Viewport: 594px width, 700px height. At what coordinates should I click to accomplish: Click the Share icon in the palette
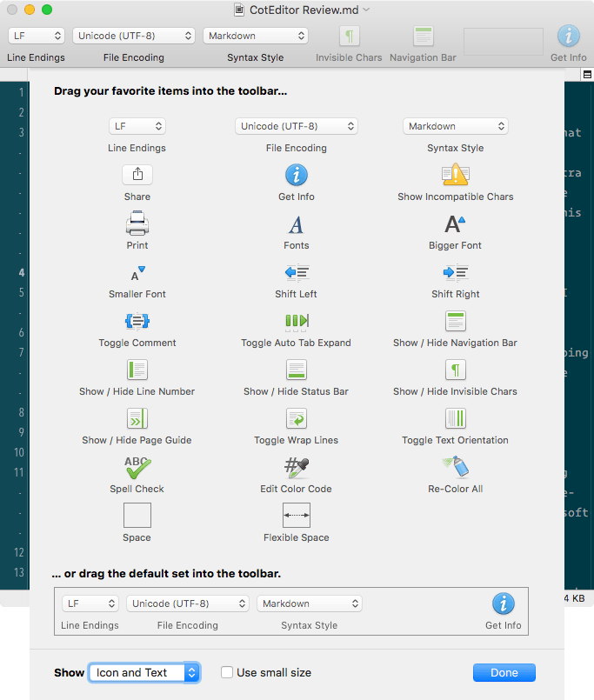(137, 175)
